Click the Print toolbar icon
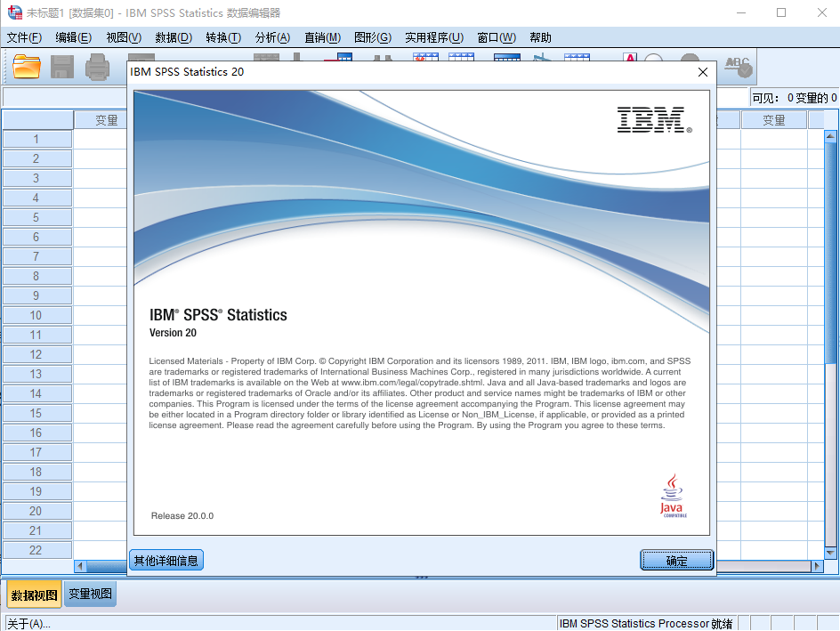The width and height of the screenshot is (840, 631). coord(96,65)
